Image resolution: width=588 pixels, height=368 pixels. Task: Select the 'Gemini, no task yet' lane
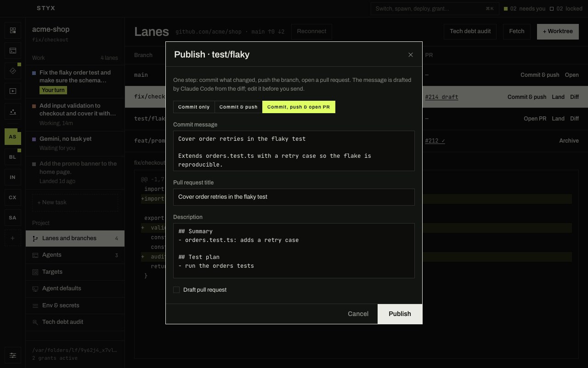pos(75,144)
